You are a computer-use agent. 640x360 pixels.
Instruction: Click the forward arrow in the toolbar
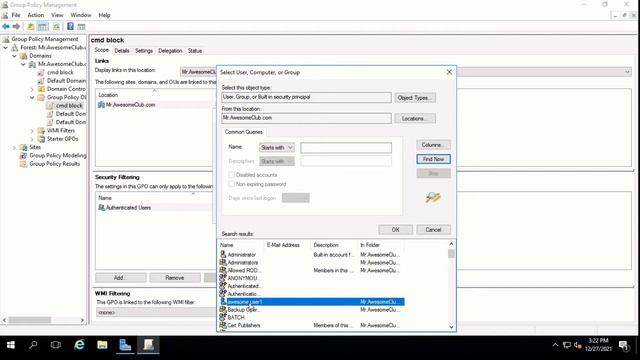16,27
